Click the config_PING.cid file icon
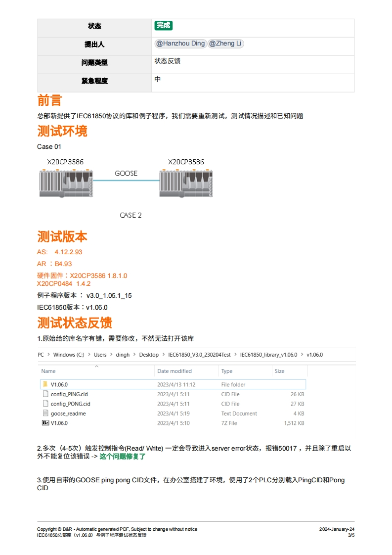Viewport: 392px width, 555px height. point(45,394)
